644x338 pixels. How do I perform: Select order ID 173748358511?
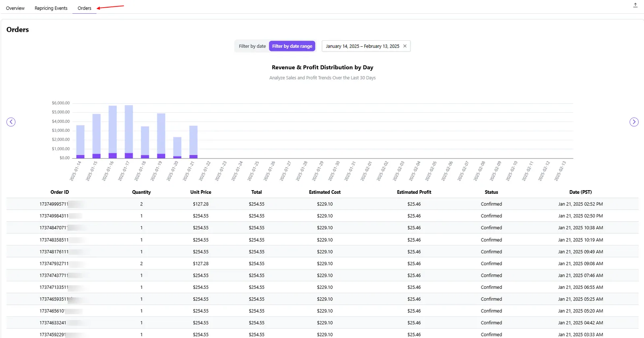(x=54, y=240)
